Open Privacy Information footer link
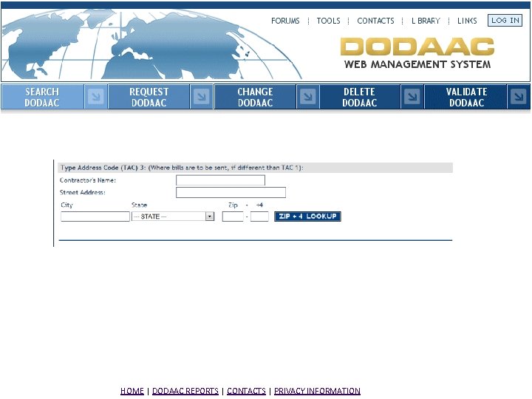The width and height of the screenshot is (532, 399). point(317,391)
